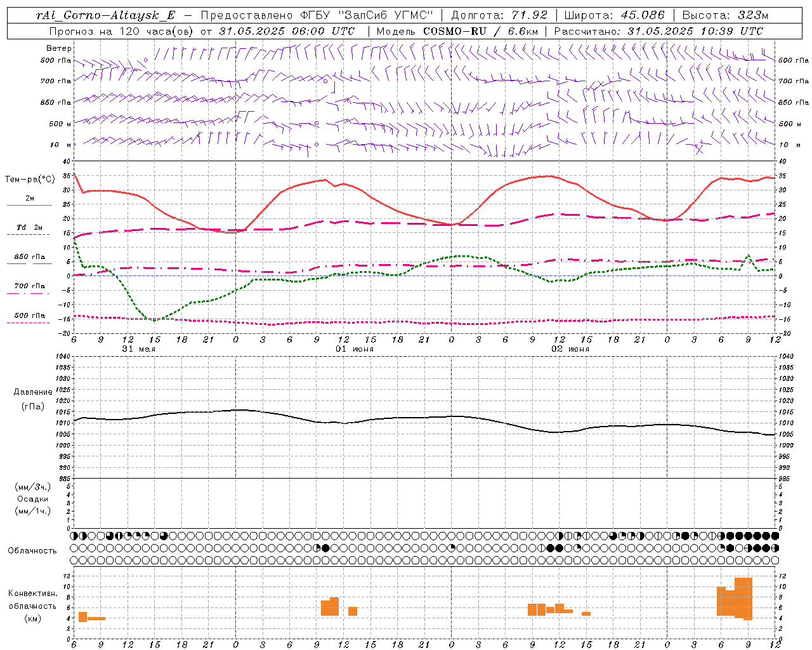Click left 10 м wind level label
The image size is (812, 650).
pos(61,145)
